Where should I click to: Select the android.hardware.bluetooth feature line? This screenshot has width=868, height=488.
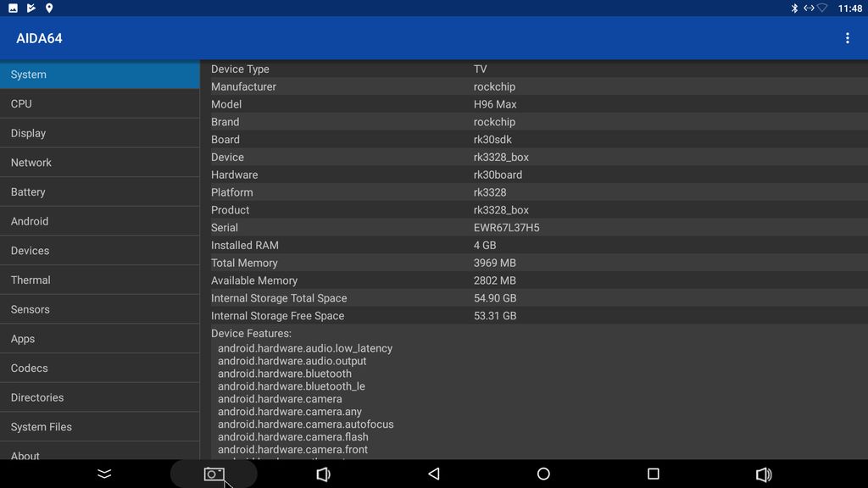click(285, 374)
